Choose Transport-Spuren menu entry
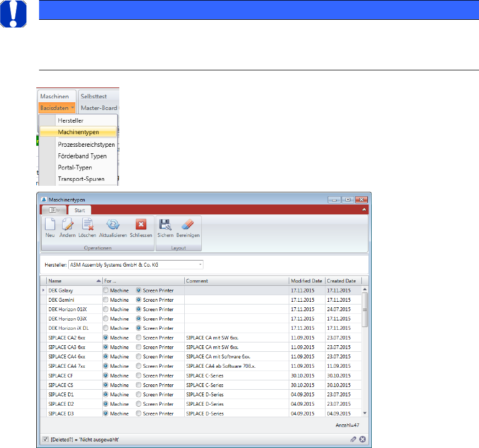This screenshot has width=479, height=448. coord(81,179)
